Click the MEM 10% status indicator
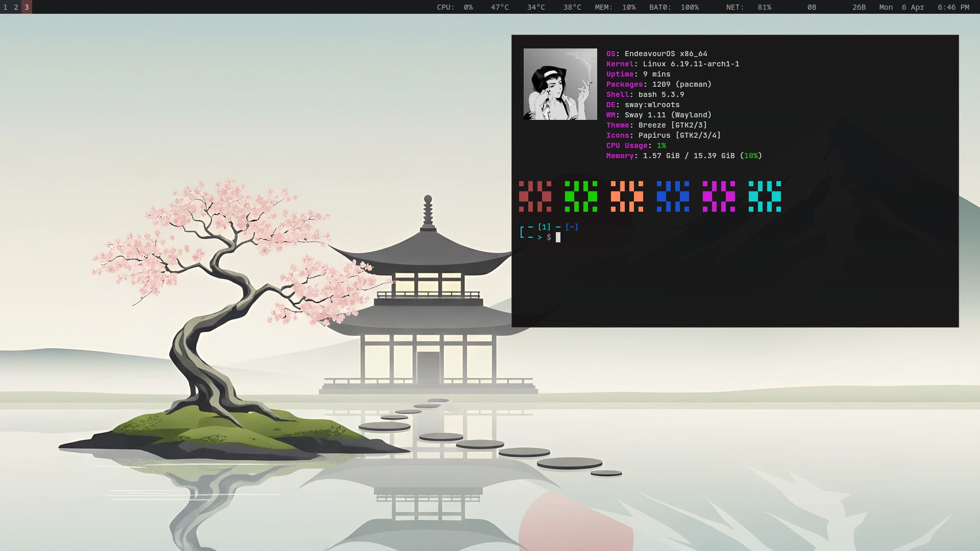The width and height of the screenshot is (980, 551). point(615,7)
